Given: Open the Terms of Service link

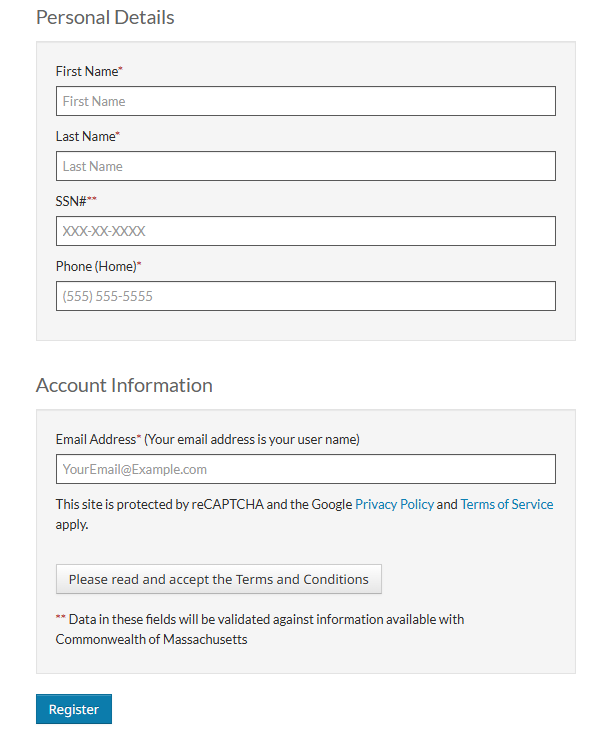Looking at the screenshot, I should coord(507,504).
